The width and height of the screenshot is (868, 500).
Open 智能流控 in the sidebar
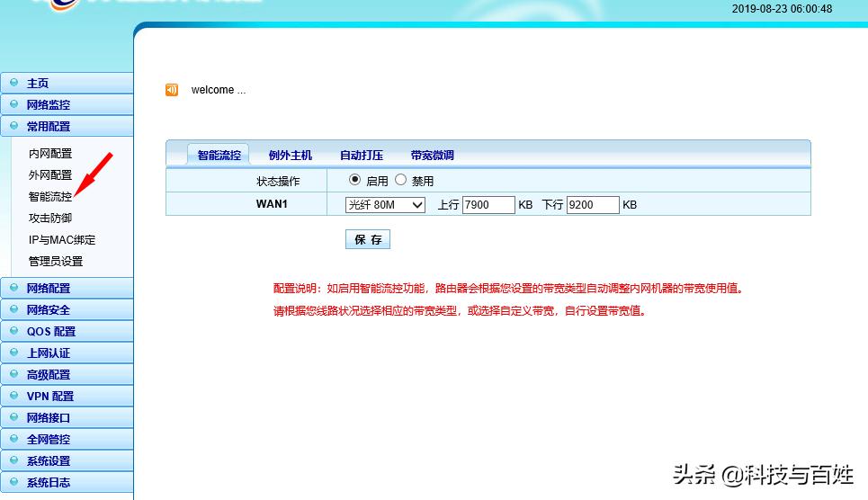50,197
